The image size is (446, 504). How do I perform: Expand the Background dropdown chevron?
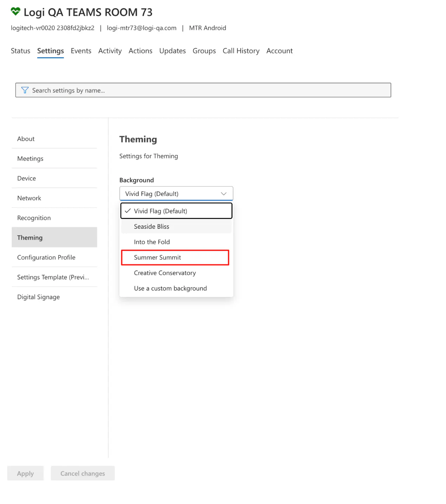tap(223, 194)
